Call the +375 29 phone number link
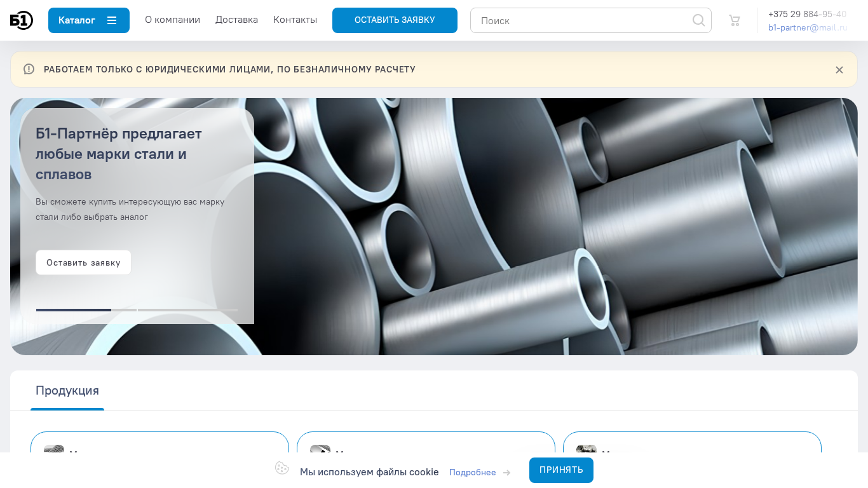This screenshot has height=488, width=868. [807, 14]
